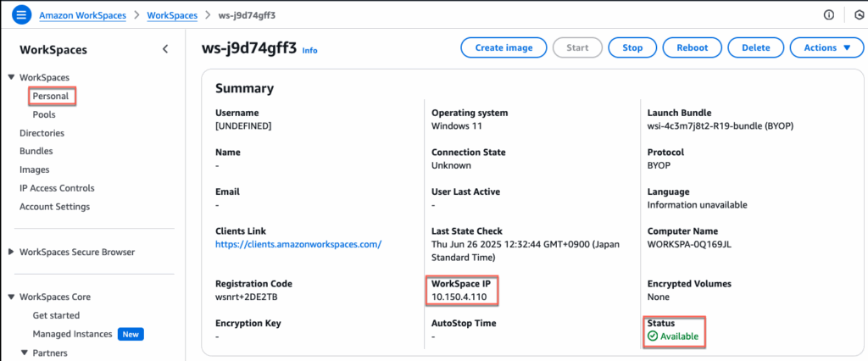This screenshot has height=361, width=868.
Task: Open the clients.amazonworkspaces.com link
Action: pyautogui.click(x=298, y=244)
